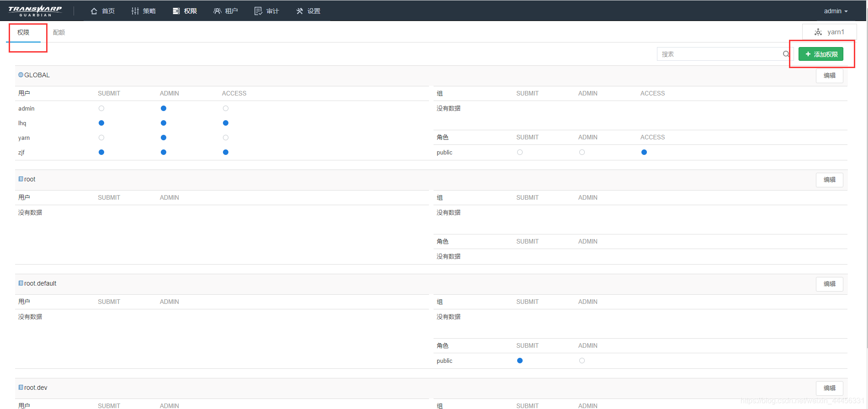This screenshot has width=868, height=409.
Task: Click 编辑 for the root section
Action: pos(830,180)
